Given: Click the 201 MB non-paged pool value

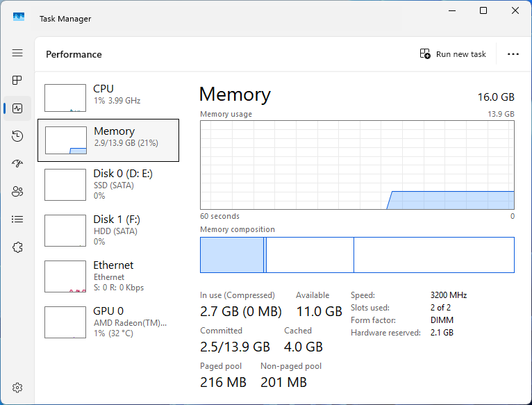Looking at the screenshot, I should click(x=283, y=382).
